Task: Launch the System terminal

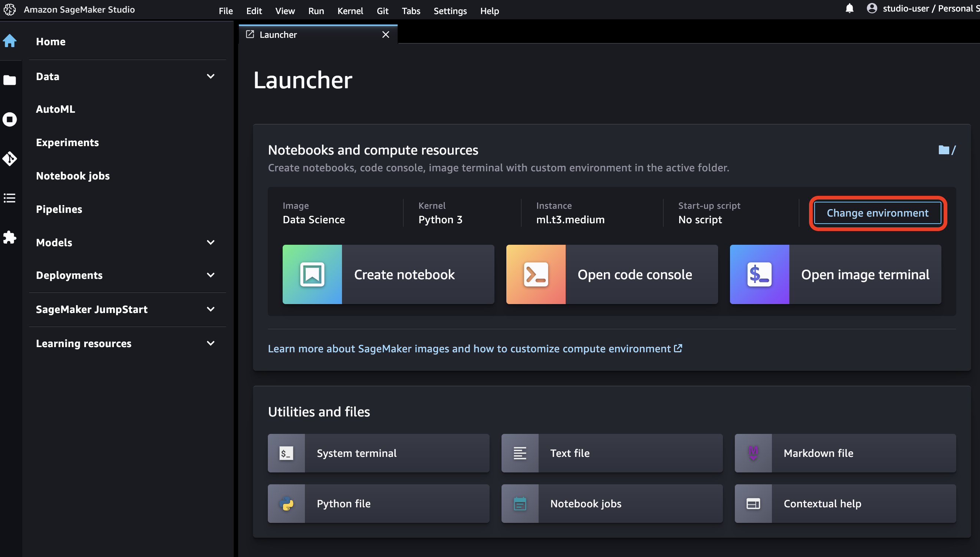Action: click(378, 453)
